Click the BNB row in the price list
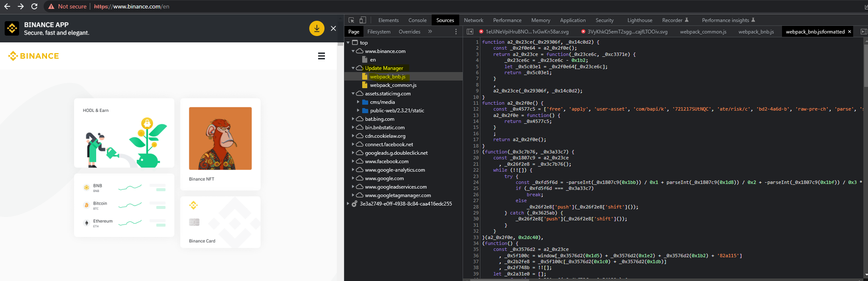 [x=124, y=187]
